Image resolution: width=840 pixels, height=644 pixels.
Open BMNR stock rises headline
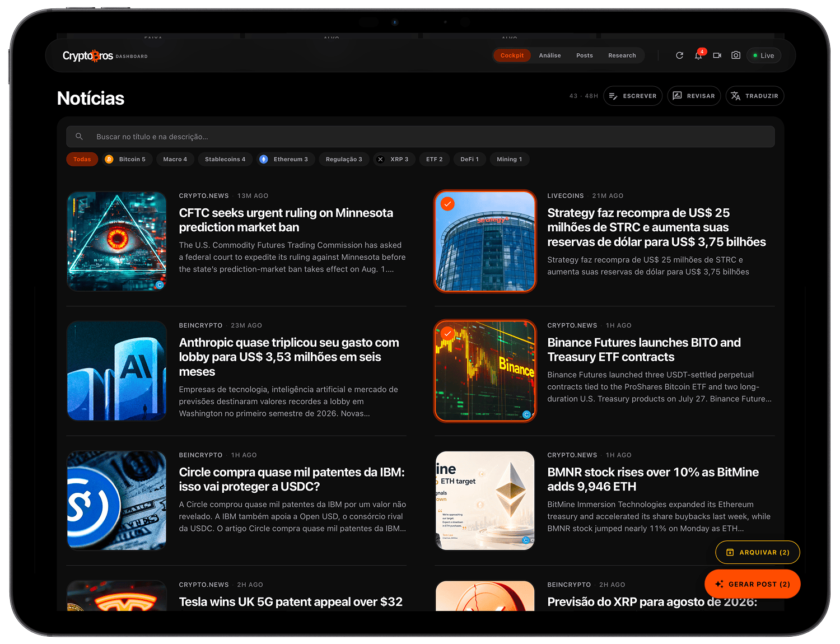pos(653,479)
